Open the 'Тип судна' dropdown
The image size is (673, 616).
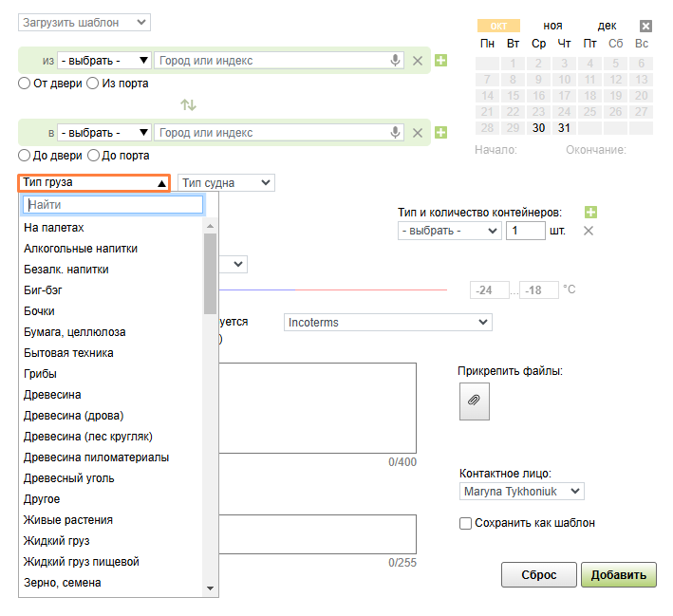226,182
